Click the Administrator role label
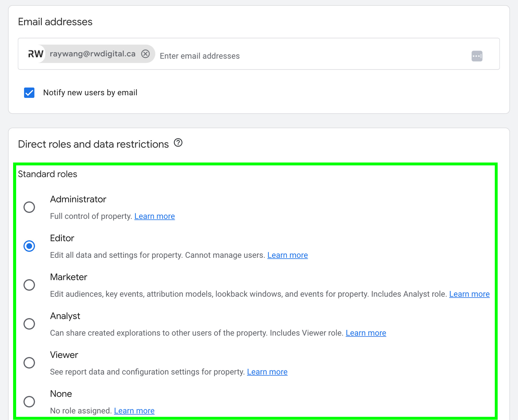Viewport: 518px width, 420px height. coord(78,199)
